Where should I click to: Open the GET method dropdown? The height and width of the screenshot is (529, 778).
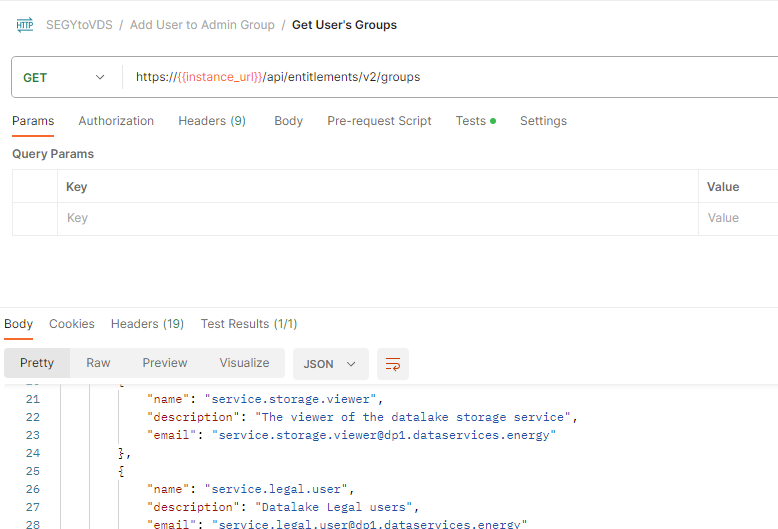[x=65, y=77]
